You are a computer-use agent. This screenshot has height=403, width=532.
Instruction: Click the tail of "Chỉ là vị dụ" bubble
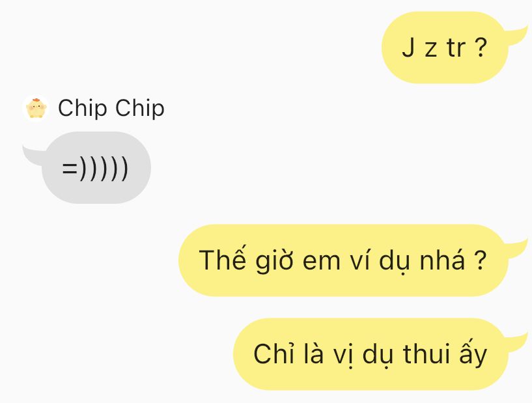click(x=517, y=342)
